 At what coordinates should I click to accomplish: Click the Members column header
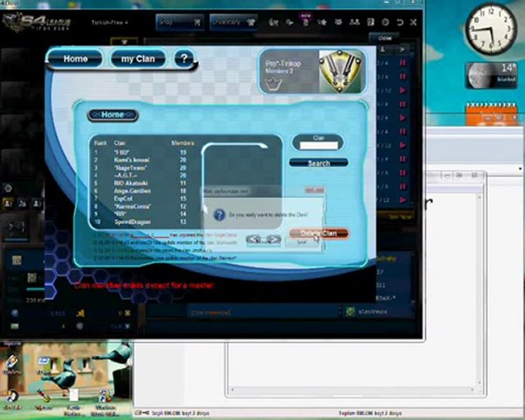point(183,143)
